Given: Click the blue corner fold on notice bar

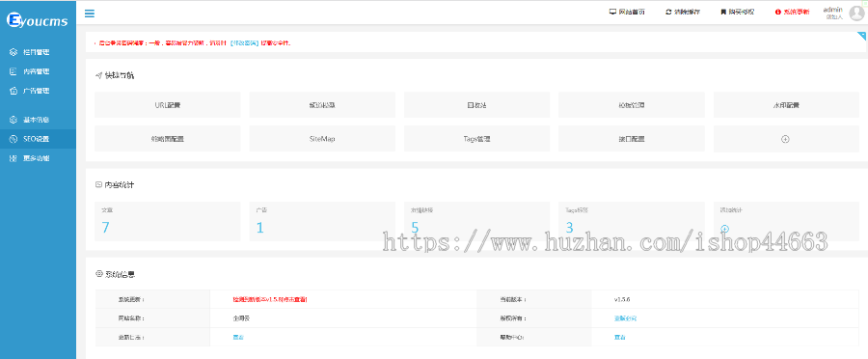Looking at the screenshot, I should [x=861, y=37].
